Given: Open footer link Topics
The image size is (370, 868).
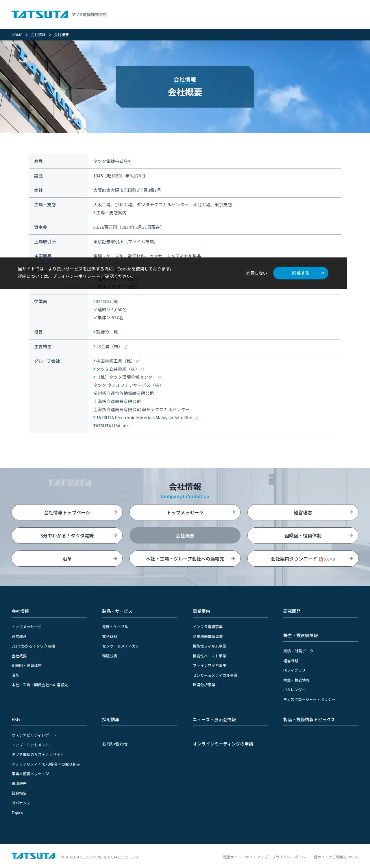Looking at the screenshot, I should coord(17,813).
